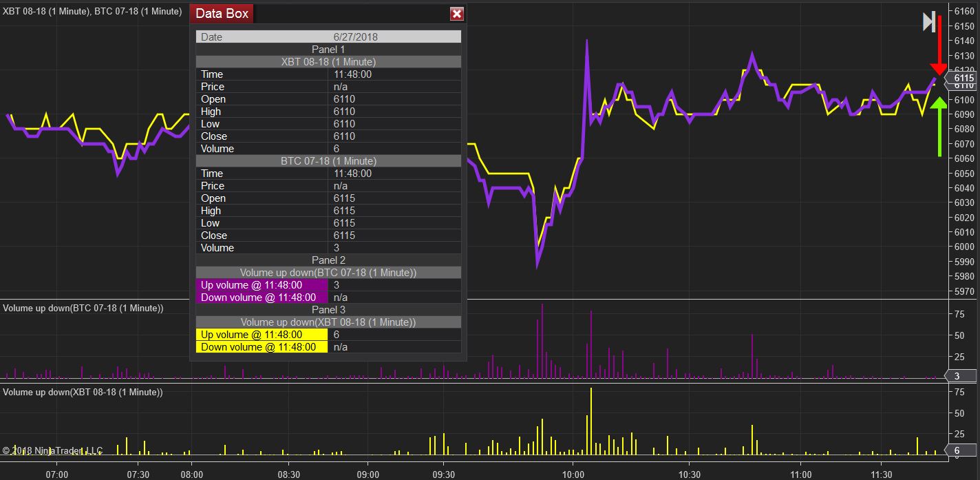Image resolution: width=980 pixels, height=480 pixels.
Task: Select the Open 6110 row
Action: point(328,99)
